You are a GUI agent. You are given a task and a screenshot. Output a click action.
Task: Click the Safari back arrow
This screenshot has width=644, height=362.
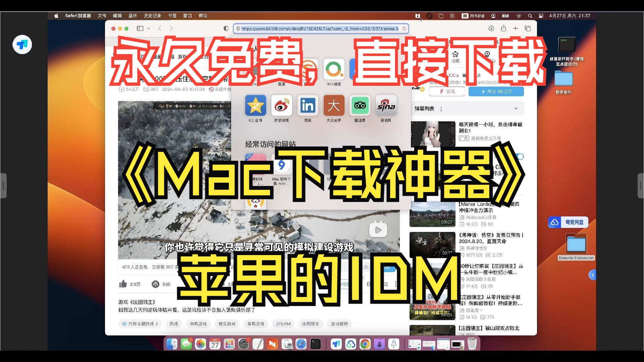click(160, 28)
